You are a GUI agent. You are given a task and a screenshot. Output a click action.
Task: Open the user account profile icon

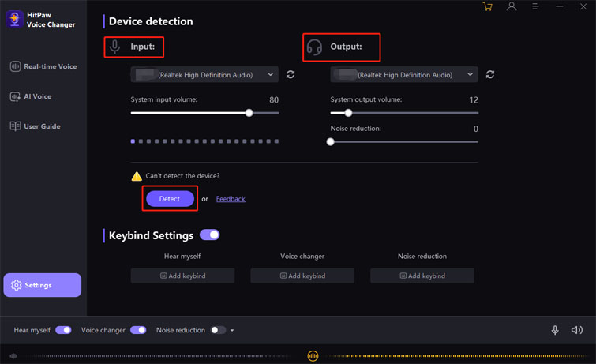click(x=512, y=6)
